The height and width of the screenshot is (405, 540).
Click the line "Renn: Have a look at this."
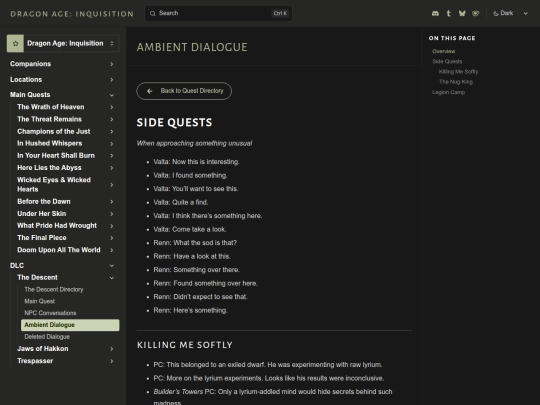click(x=192, y=256)
